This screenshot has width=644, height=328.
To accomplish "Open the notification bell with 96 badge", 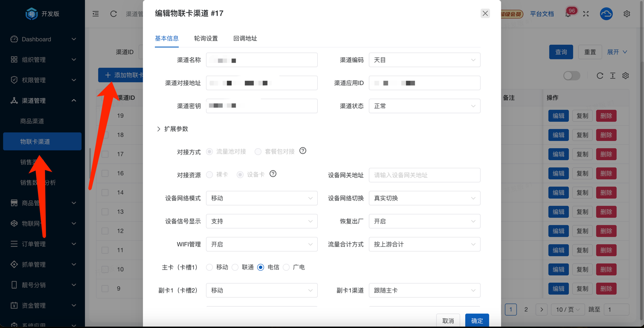I will pos(568,14).
